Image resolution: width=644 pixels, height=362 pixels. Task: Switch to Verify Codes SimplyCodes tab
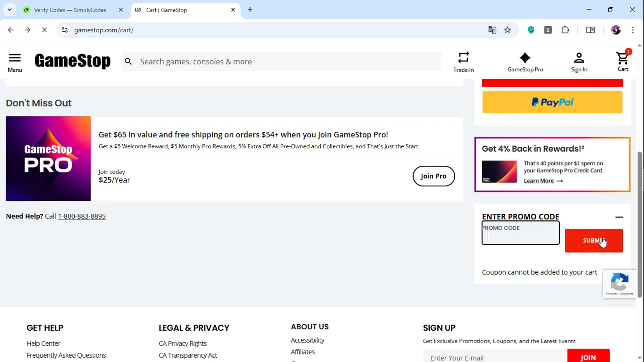tap(73, 10)
